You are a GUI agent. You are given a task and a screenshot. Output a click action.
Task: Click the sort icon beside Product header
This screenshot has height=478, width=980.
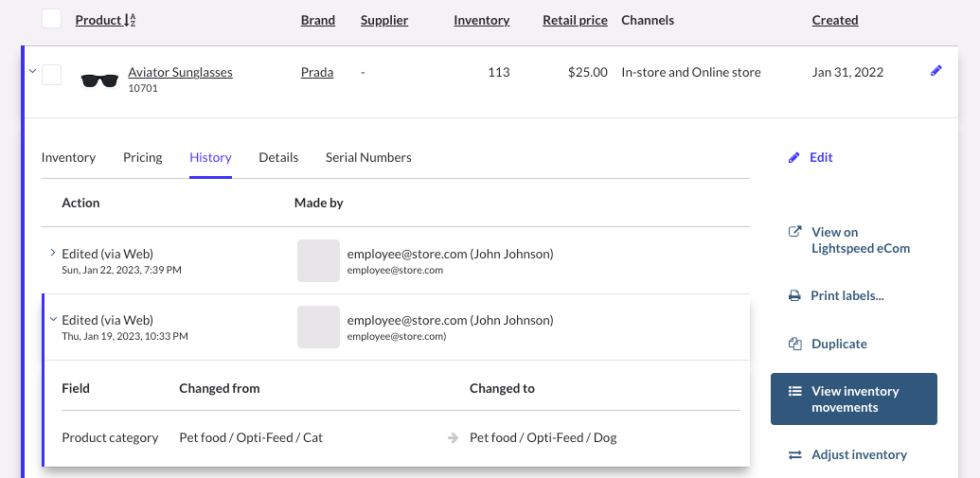coord(130,20)
